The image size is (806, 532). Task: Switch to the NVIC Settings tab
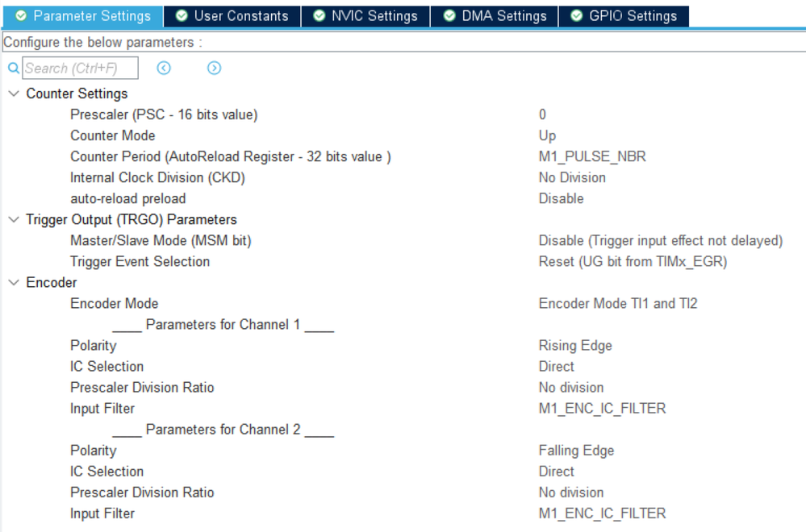coord(365,16)
